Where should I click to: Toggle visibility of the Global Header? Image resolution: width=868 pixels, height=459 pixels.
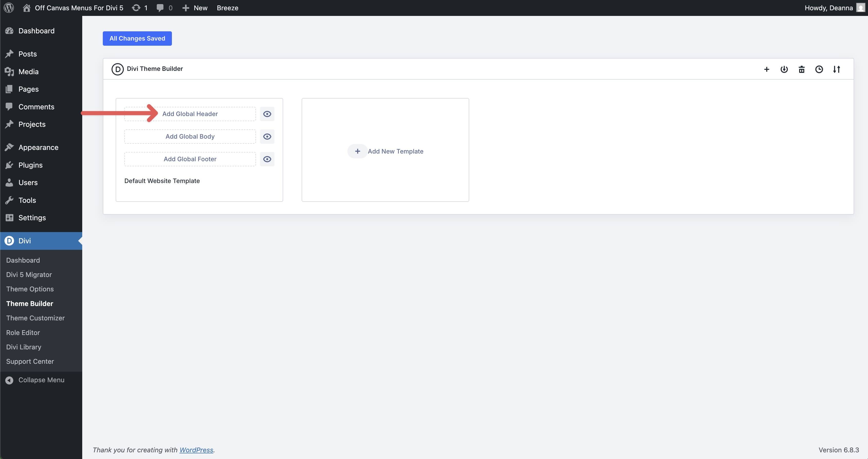click(267, 114)
